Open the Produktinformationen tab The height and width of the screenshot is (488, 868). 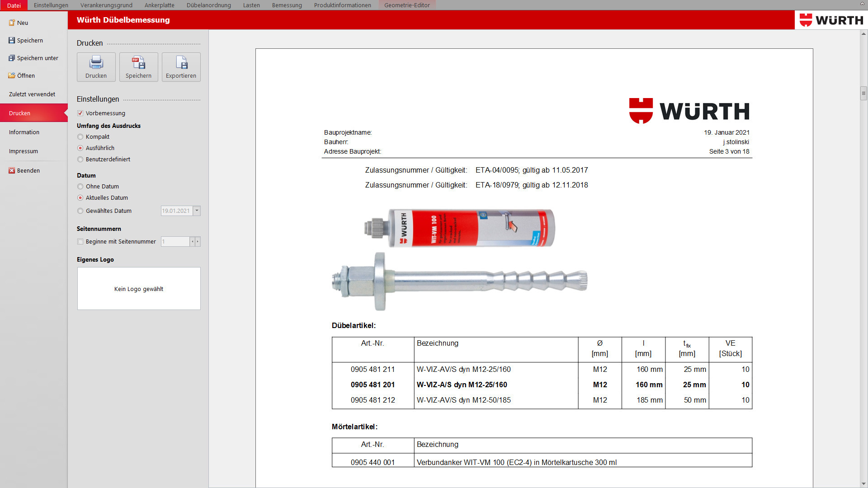click(343, 5)
